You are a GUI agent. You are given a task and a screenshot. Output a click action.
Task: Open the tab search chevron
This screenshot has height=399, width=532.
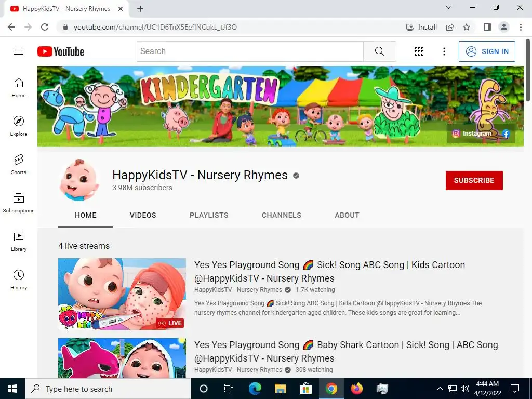click(448, 7)
